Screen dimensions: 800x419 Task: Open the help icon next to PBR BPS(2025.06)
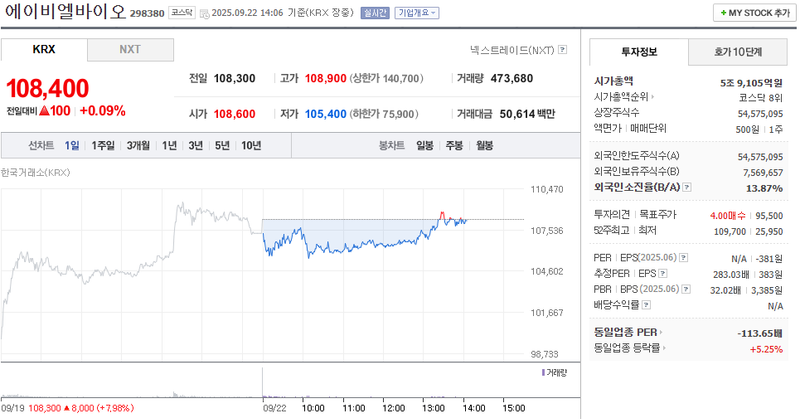(x=686, y=289)
